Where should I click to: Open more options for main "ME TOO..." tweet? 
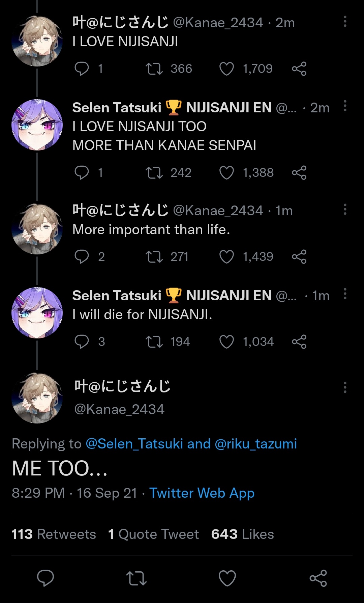(x=345, y=387)
